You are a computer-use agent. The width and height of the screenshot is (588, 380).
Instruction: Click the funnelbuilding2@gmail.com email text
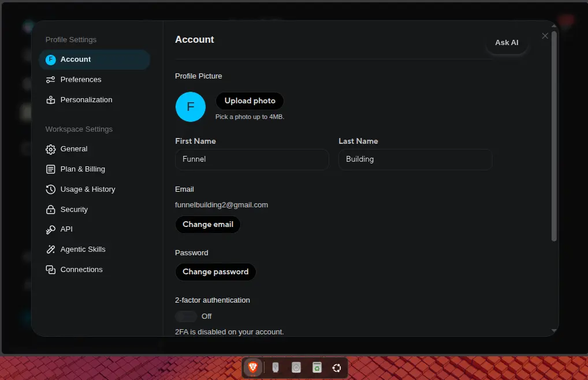[x=221, y=205]
